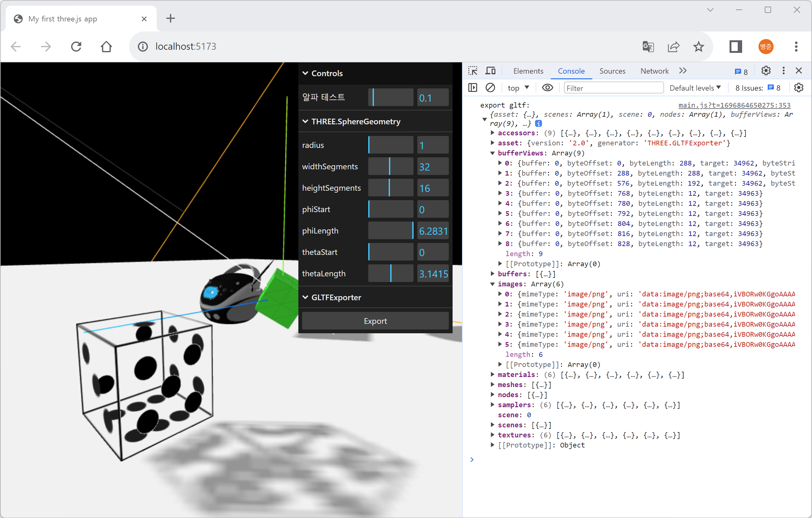
Task: Toggle the device toolbar icon
Action: [490, 71]
